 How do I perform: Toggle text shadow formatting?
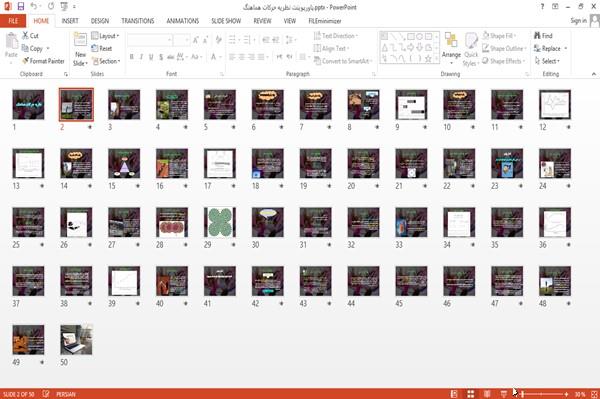coord(161,57)
